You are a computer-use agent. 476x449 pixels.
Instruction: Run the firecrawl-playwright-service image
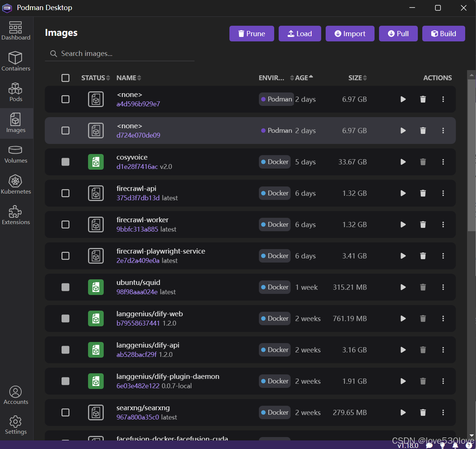coord(403,256)
